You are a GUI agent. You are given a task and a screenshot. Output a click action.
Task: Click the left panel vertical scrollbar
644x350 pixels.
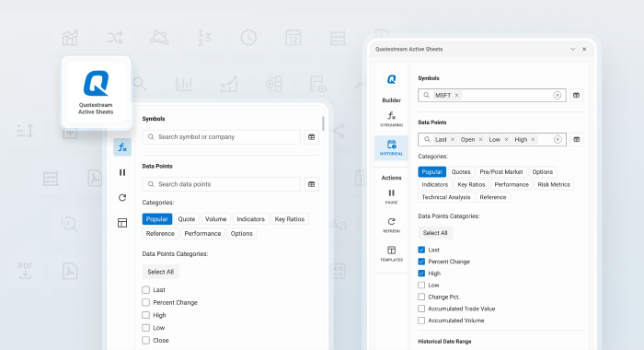coord(323,123)
